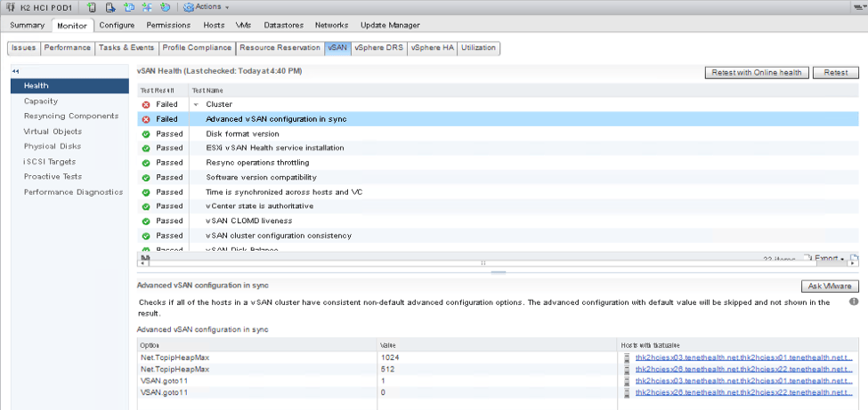Select the Resource Reservation sub-tab
Screen dimensions: 868x410
pos(280,48)
